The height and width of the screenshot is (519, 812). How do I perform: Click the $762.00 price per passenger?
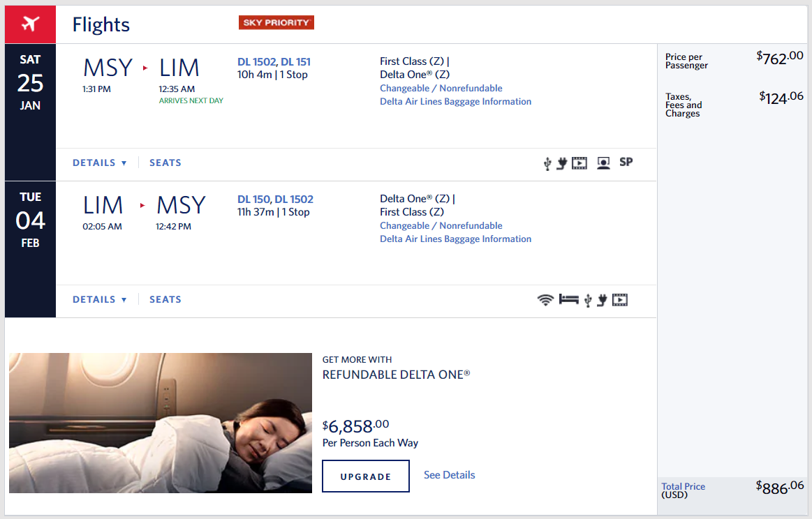(779, 57)
